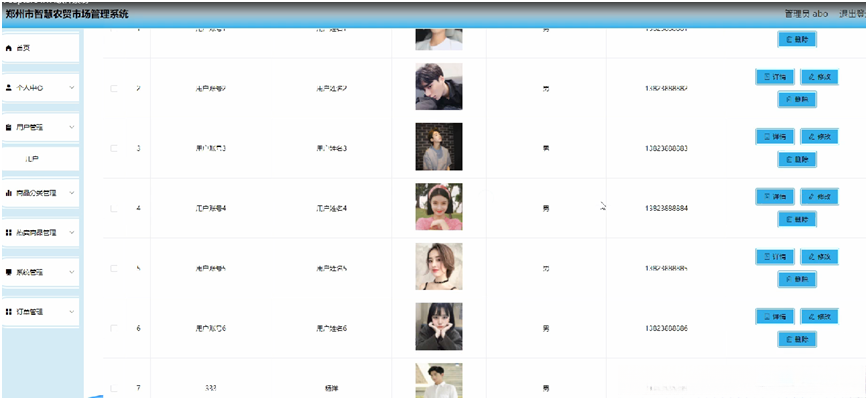The height and width of the screenshot is (400, 868).
Task: Click the system management icon in the sidebar
Action: point(8,272)
